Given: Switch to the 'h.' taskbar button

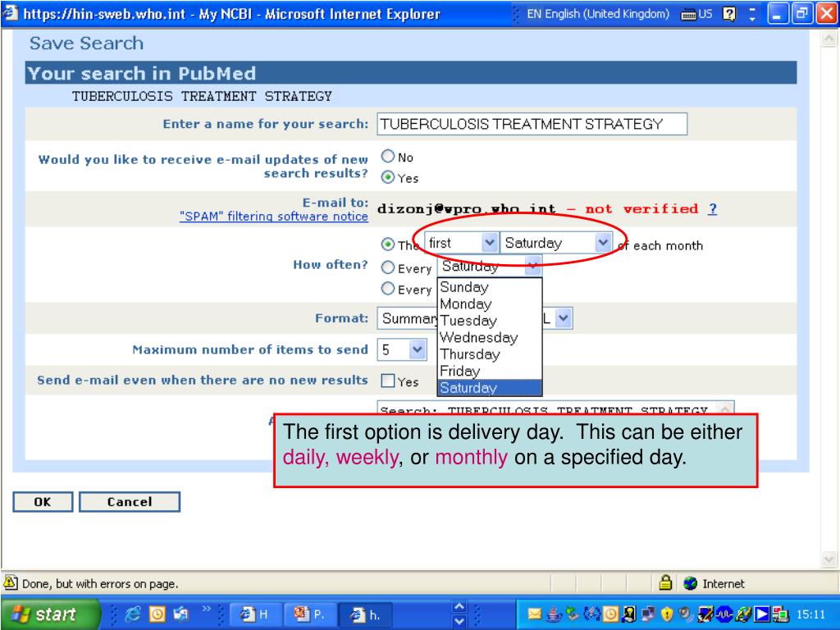Looking at the screenshot, I should [x=365, y=614].
